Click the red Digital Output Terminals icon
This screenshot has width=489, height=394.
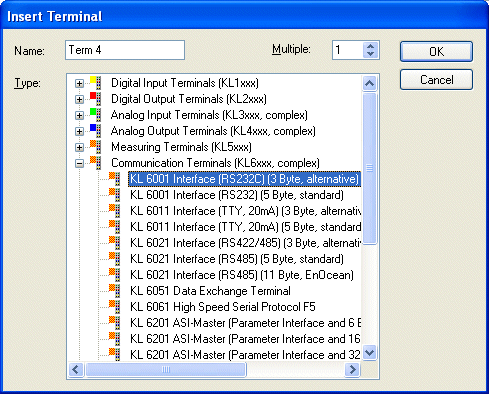pyautogui.click(x=96, y=98)
